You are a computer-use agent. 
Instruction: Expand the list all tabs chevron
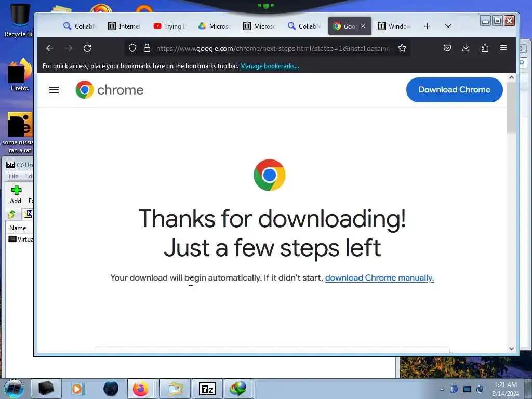click(x=448, y=26)
